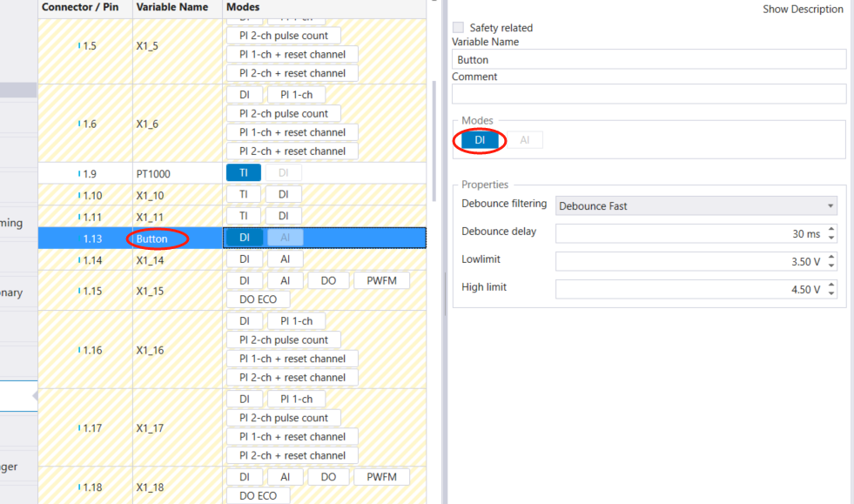Select AI mode for pin 1.14
854x504 pixels.
pos(285,259)
